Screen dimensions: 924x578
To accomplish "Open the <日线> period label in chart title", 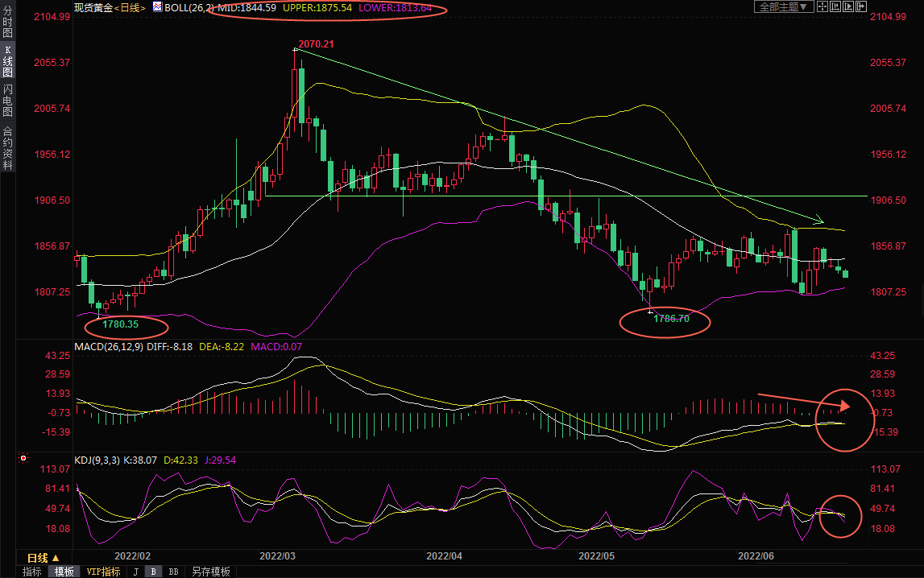I will [129, 7].
